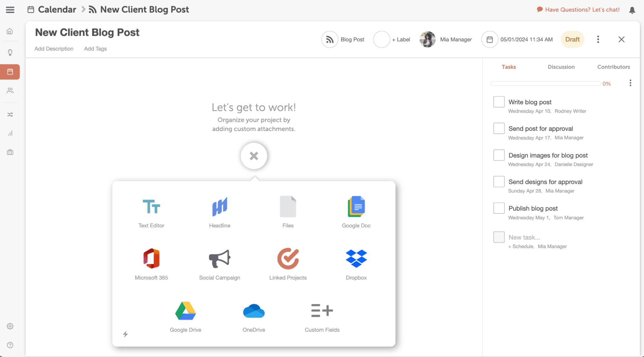Tick the Publish blog post checkbox
Viewport: 644px width, 357px height.
tap(499, 208)
